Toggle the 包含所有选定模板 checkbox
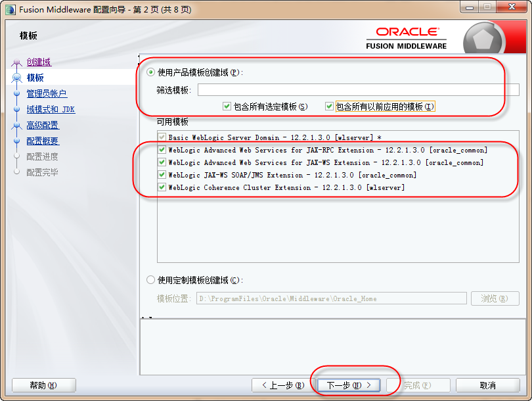This screenshot has width=532, height=401. pos(227,106)
